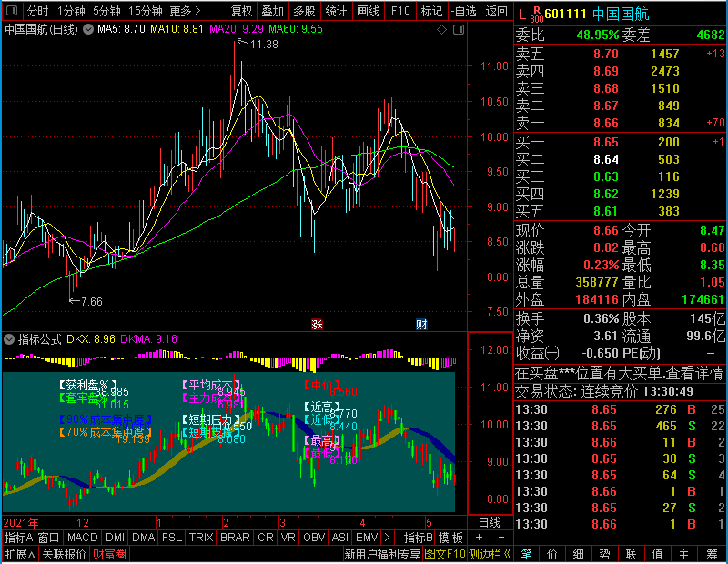Click the 标记 mark button
The width and height of the screenshot is (728, 564).
(431, 11)
